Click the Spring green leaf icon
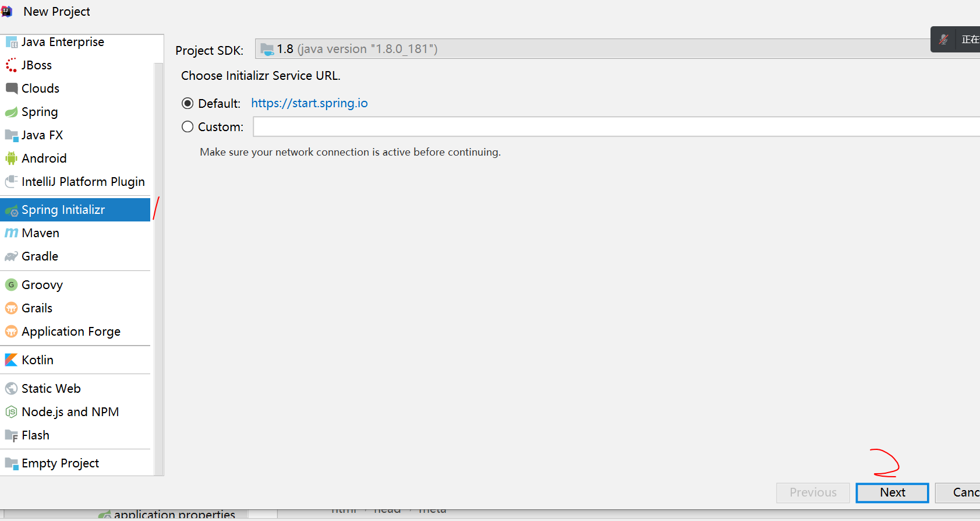Image resolution: width=980 pixels, height=521 pixels. (11, 112)
